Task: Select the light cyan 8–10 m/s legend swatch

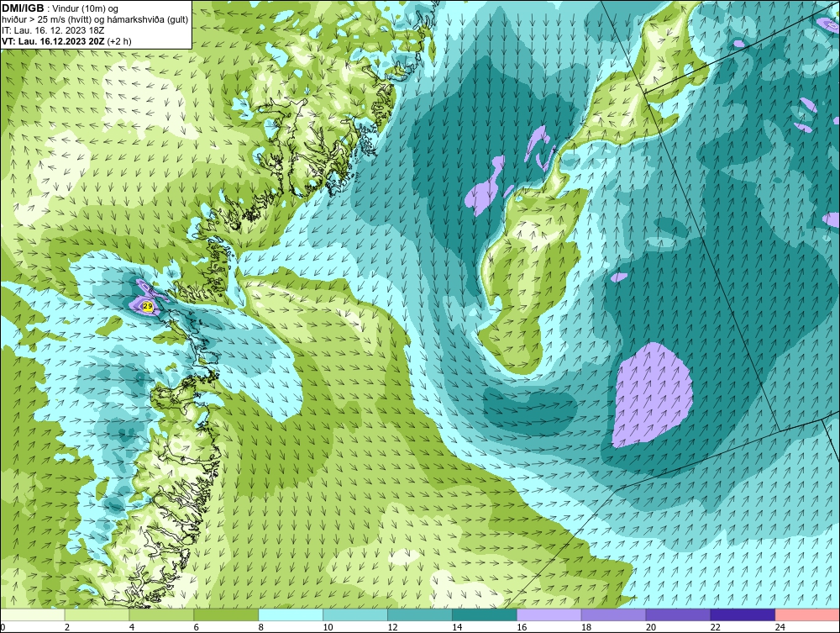Action: [291, 615]
